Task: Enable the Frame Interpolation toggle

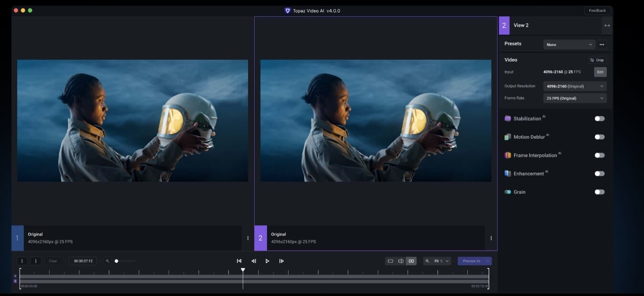Action: [x=600, y=155]
